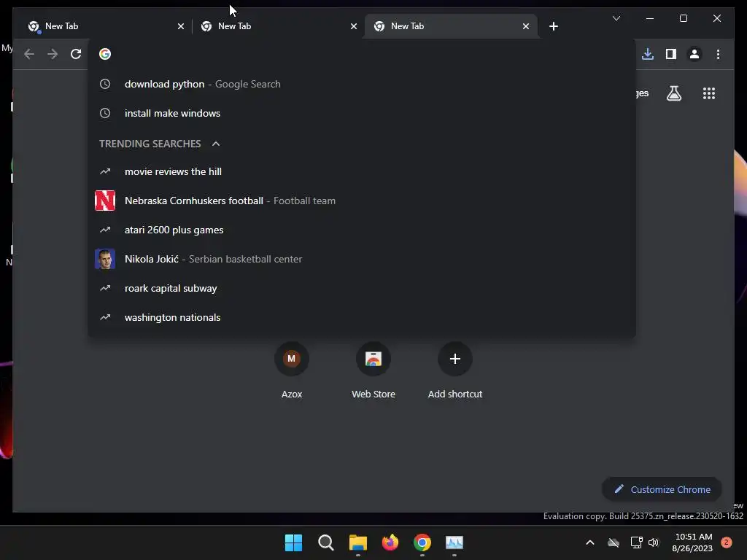Click the Nebraska N logo thumbnail
The width and height of the screenshot is (747, 560).
pos(105,201)
